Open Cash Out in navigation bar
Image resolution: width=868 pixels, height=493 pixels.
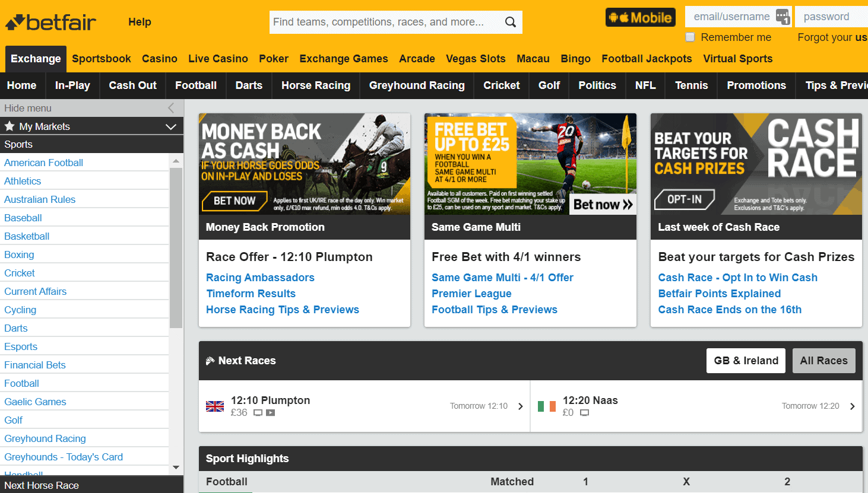pyautogui.click(x=133, y=85)
